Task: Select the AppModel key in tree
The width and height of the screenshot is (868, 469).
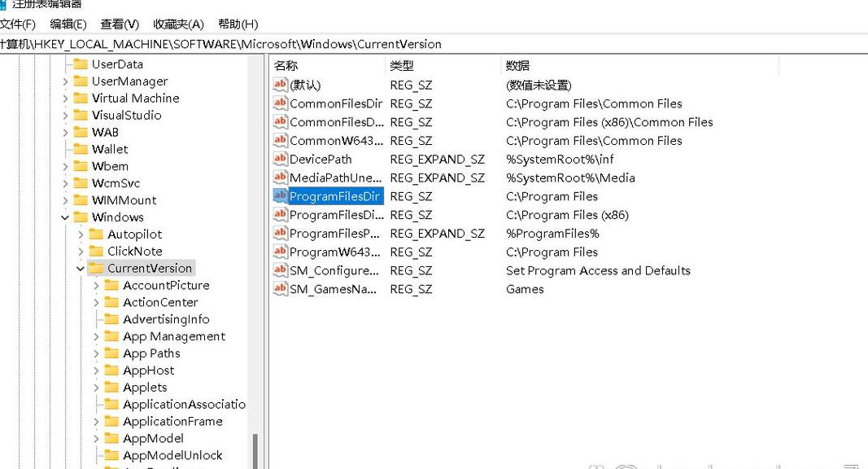Action: click(153, 439)
